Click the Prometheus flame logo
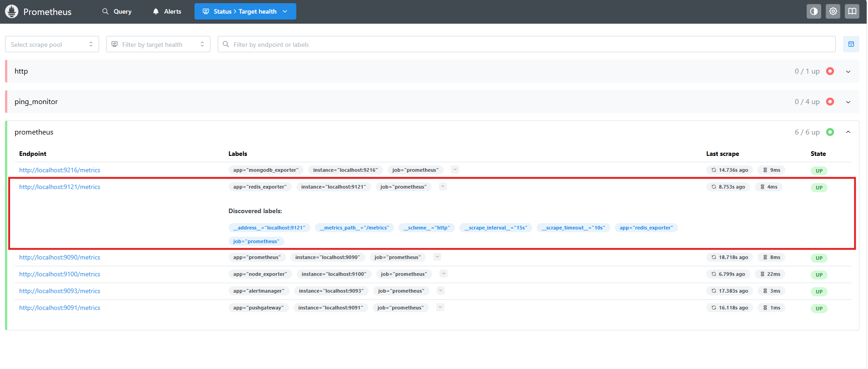868x369 pixels. [x=12, y=11]
